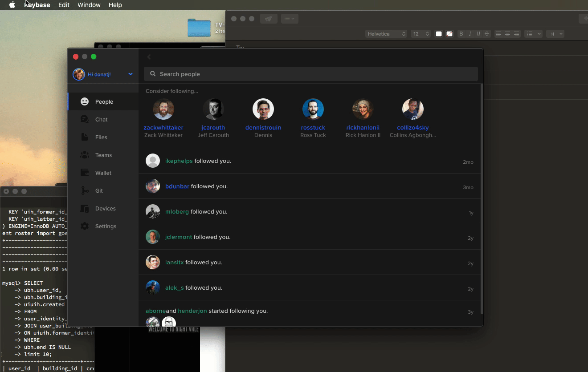This screenshot has height=372, width=588.
Task: Click the background color swatch with red slash
Action: (x=449, y=34)
